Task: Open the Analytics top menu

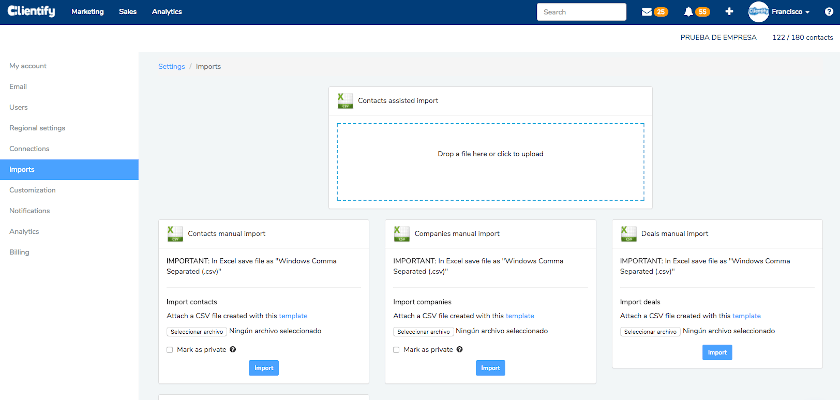Action: point(167,12)
